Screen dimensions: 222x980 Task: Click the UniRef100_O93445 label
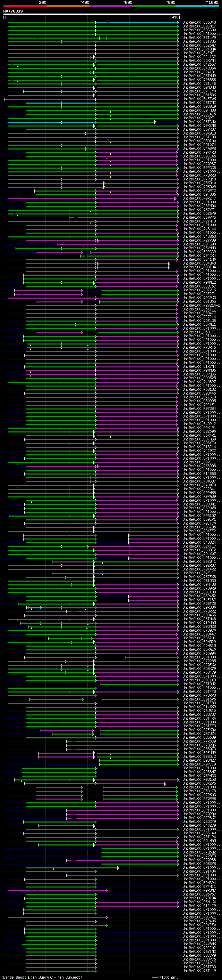coord(199,393)
